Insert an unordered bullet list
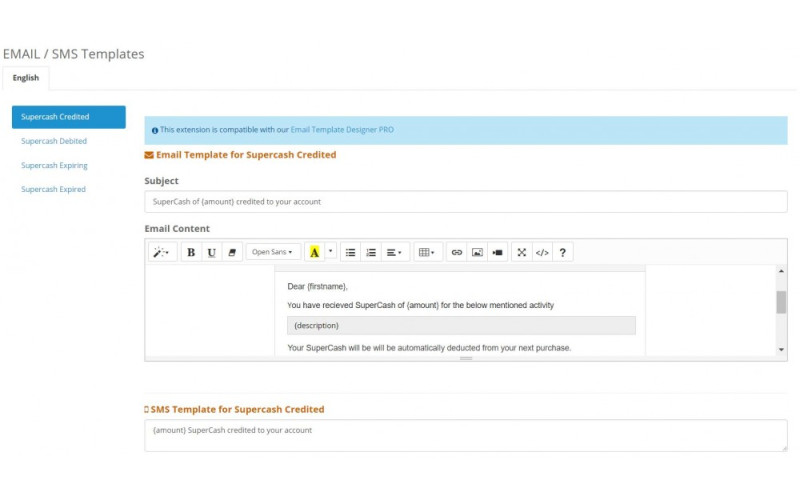Image resolution: width=800 pixels, height=500 pixels. (350, 253)
